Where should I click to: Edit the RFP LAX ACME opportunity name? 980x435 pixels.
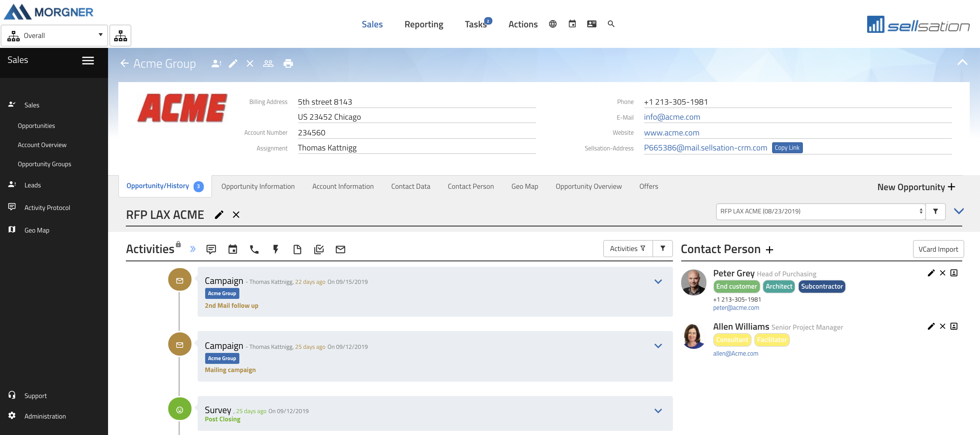219,215
